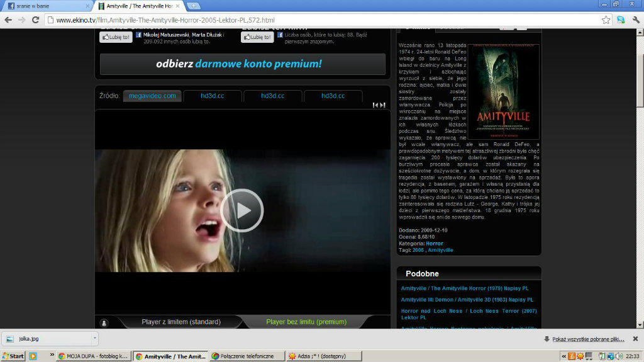Click the previous-source skip icon

(375, 105)
